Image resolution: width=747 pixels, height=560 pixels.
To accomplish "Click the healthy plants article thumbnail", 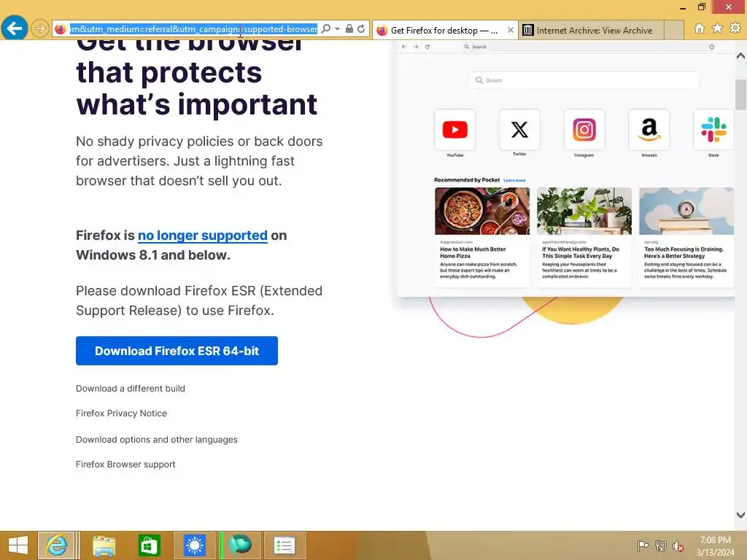I will (x=584, y=211).
